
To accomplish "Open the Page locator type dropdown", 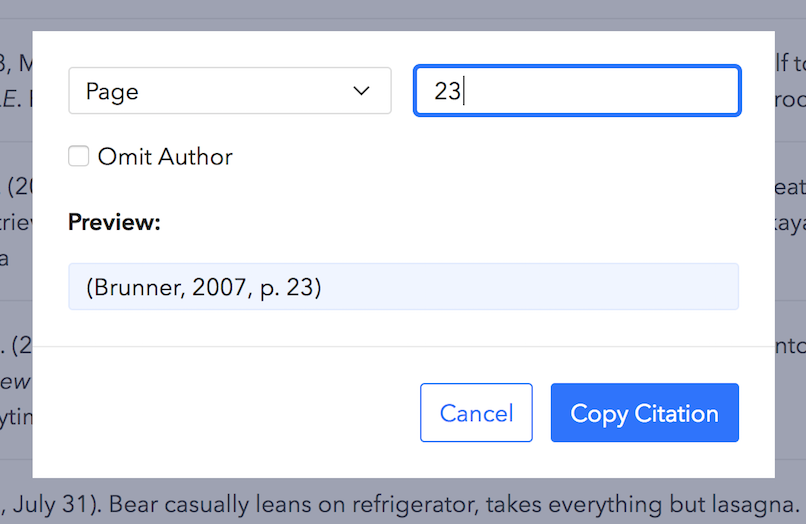I will coord(229,91).
